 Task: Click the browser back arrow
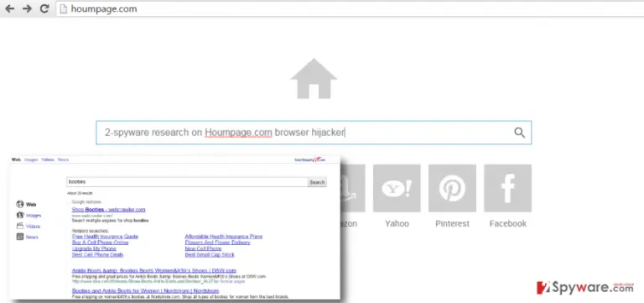(x=10, y=8)
